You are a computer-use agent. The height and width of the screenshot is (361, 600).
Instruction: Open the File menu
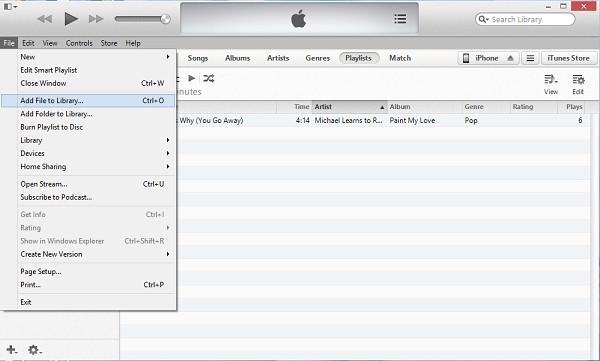coord(9,43)
